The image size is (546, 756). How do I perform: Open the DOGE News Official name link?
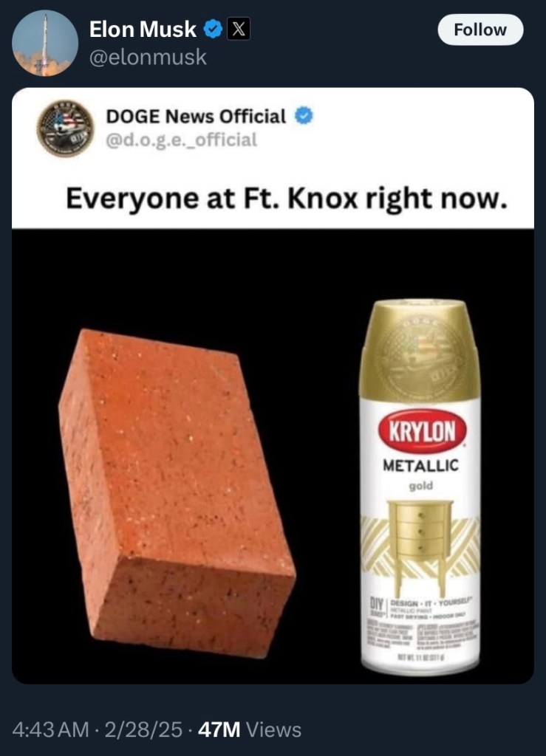(196, 116)
